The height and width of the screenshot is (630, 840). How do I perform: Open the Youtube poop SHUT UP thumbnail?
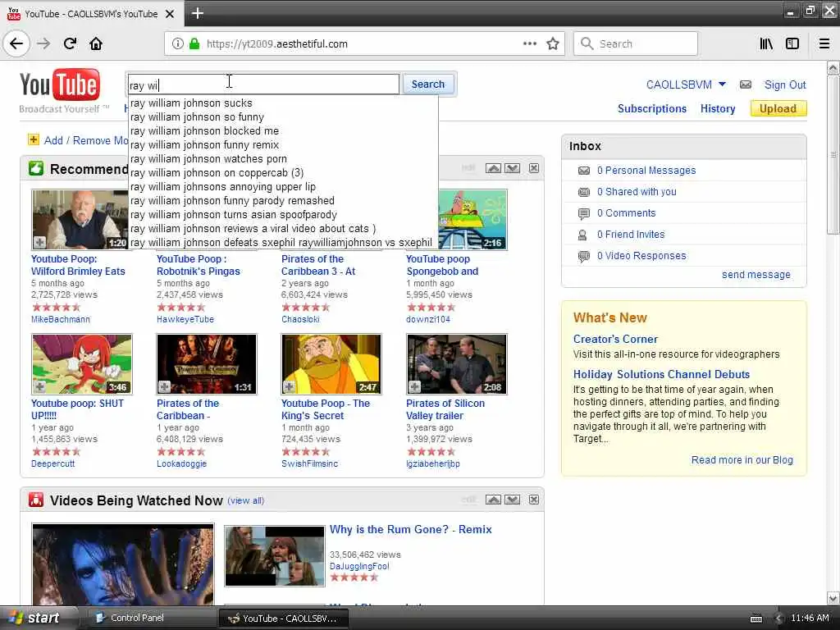click(x=82, y=364)
